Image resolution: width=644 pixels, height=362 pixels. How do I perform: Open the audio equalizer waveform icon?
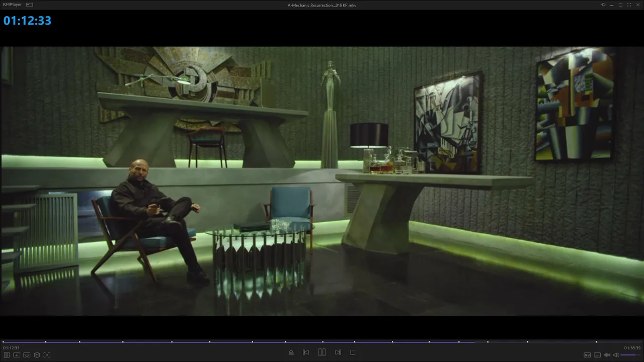(x=607, y=355)
